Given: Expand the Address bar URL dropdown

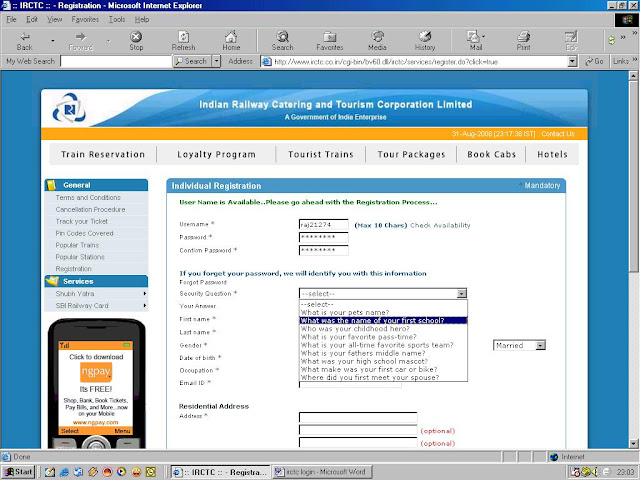Looking at the screenshot, I should pos(572,62).
